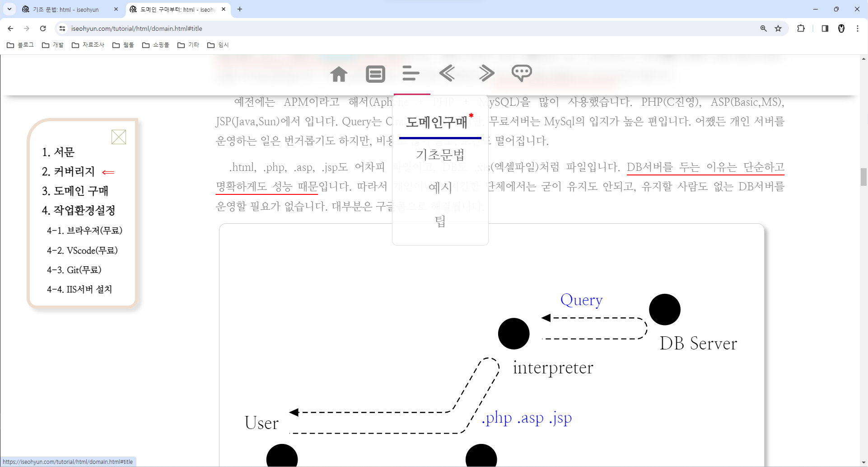Open the 개발 bookmarks folder
The height and width of the screenshot is (467, 868).
click(53, 45)
